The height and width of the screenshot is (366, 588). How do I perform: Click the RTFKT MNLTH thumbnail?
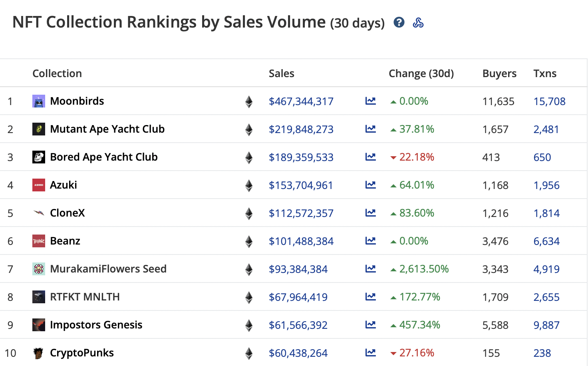[39, 297]
